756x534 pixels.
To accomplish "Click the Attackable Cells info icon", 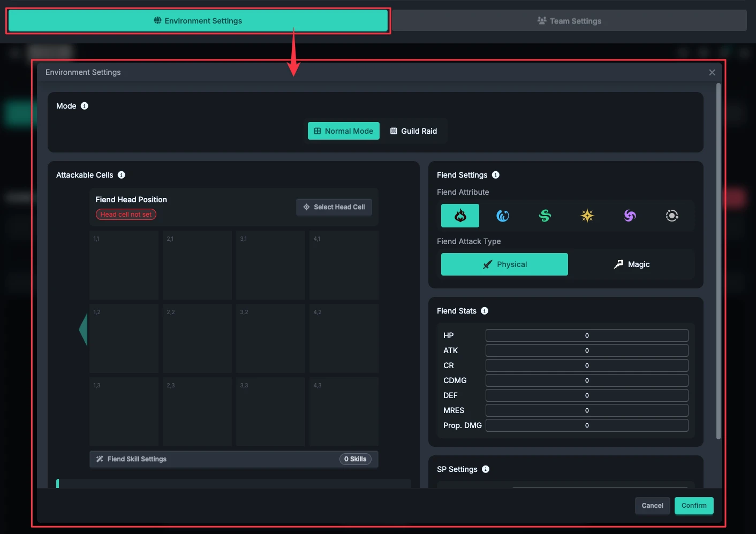I will coord(122,175).
